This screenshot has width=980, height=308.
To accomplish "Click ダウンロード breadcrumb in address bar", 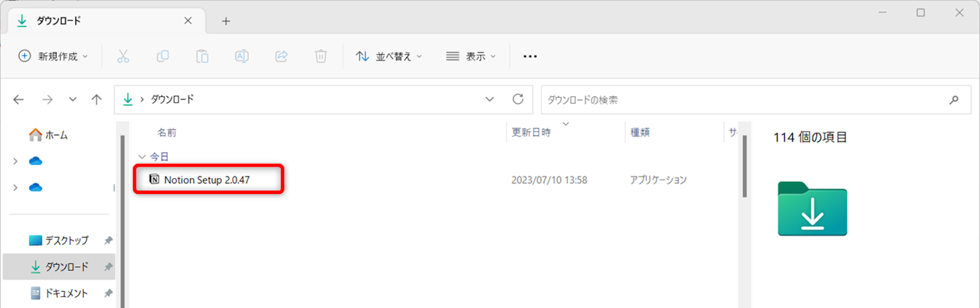I will pyautogui.click(x=172, y=99).
